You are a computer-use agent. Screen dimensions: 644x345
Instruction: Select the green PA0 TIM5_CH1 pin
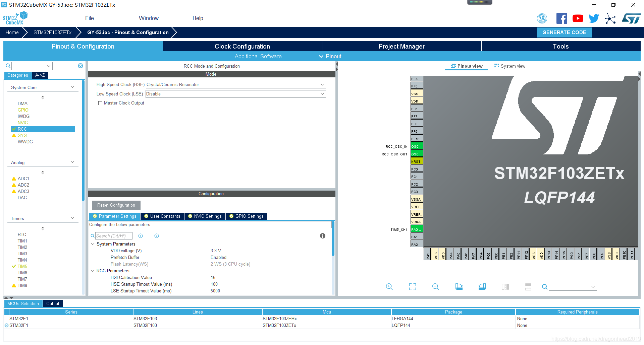click(417, 229)
